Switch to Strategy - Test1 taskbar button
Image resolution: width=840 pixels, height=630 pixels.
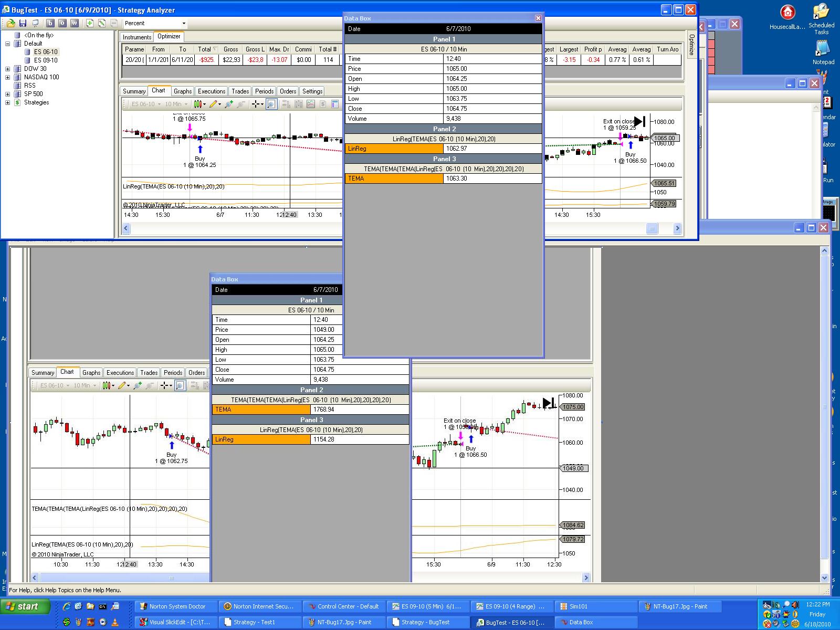[260, 622]
